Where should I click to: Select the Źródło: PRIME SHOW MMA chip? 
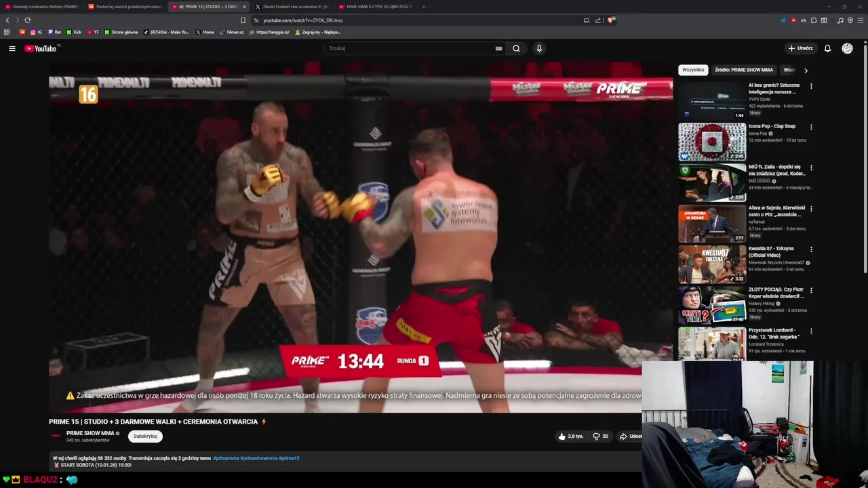tap(743, 70)
